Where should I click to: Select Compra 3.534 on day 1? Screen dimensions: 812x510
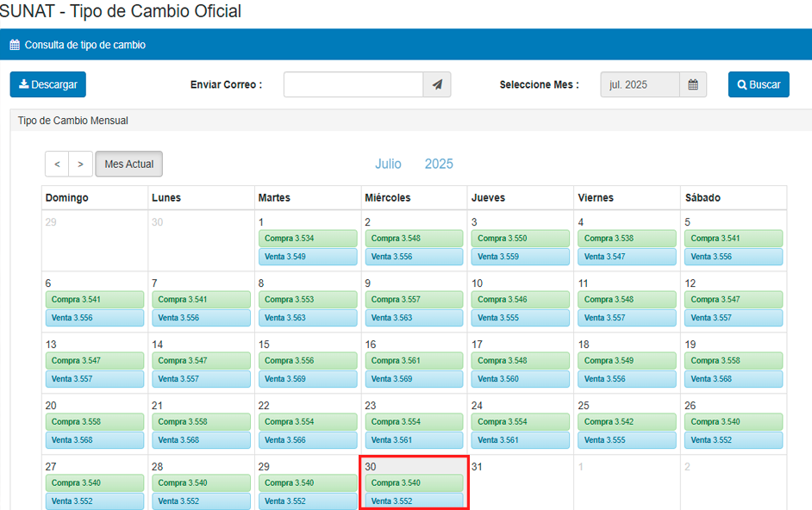308,238
